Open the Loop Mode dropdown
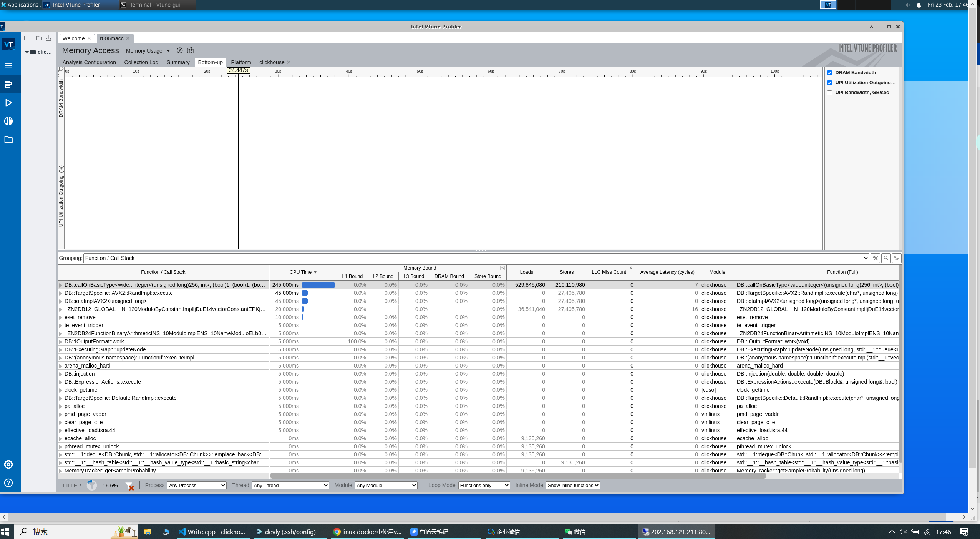This screenshot has height=539, width=980. [484, 486]
